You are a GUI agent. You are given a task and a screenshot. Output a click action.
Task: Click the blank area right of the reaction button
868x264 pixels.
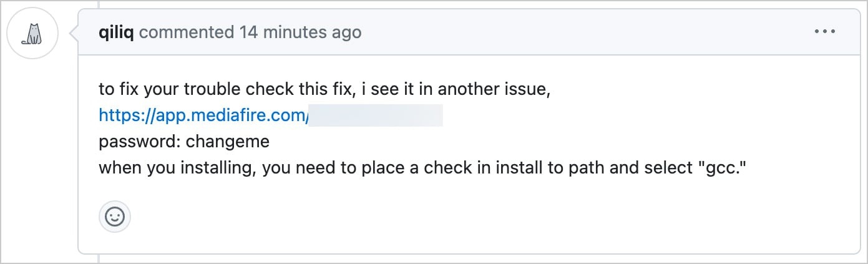pos(437,217)
